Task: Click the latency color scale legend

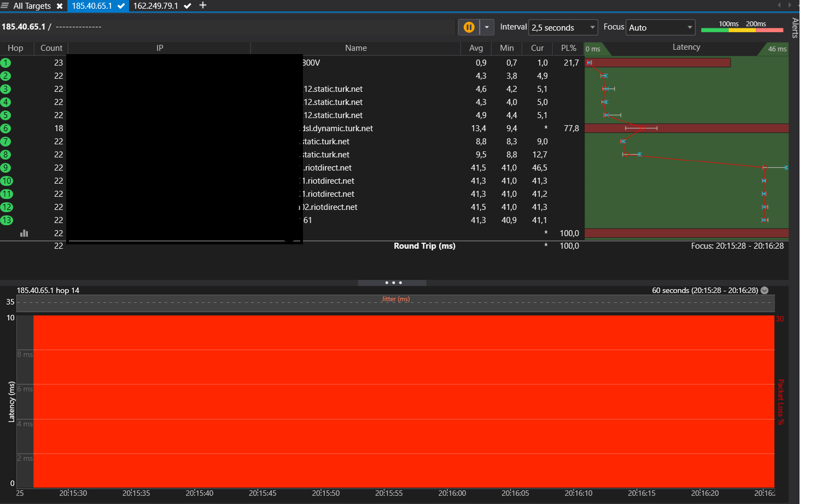Action: coord(742,27)
